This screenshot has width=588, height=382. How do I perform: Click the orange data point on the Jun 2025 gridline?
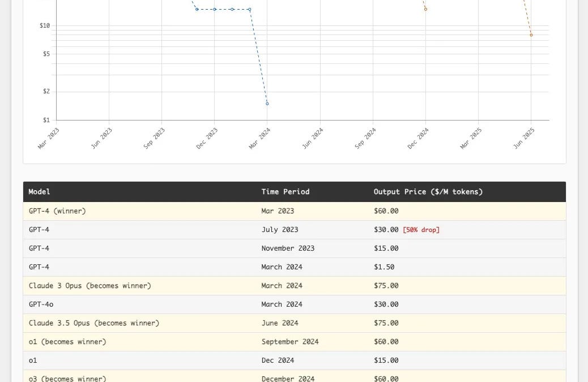(x=531, y=35)
